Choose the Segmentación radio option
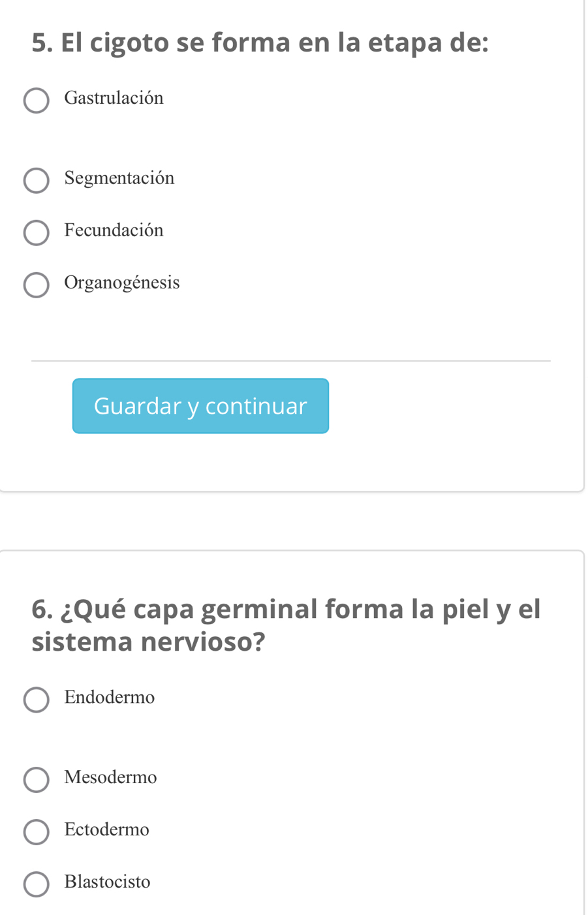The width and height of the screenshot is (588, 915). pyautogui.click(x=37, y=181)
